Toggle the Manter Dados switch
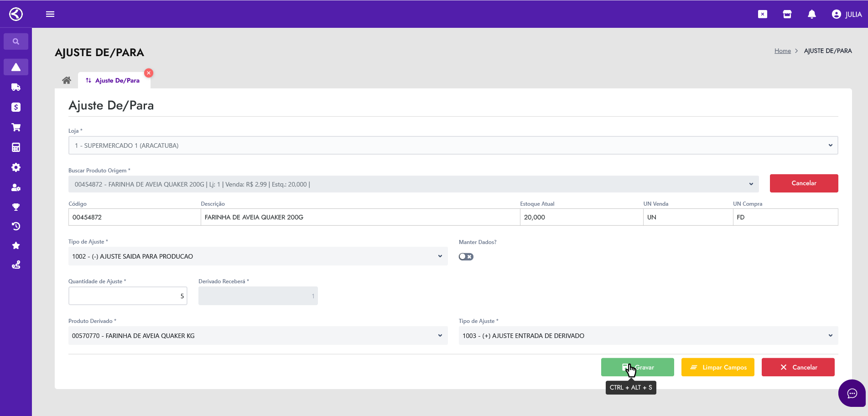Image resolution: width=868 pixels, height=416 pixels. tap(466, 257)
